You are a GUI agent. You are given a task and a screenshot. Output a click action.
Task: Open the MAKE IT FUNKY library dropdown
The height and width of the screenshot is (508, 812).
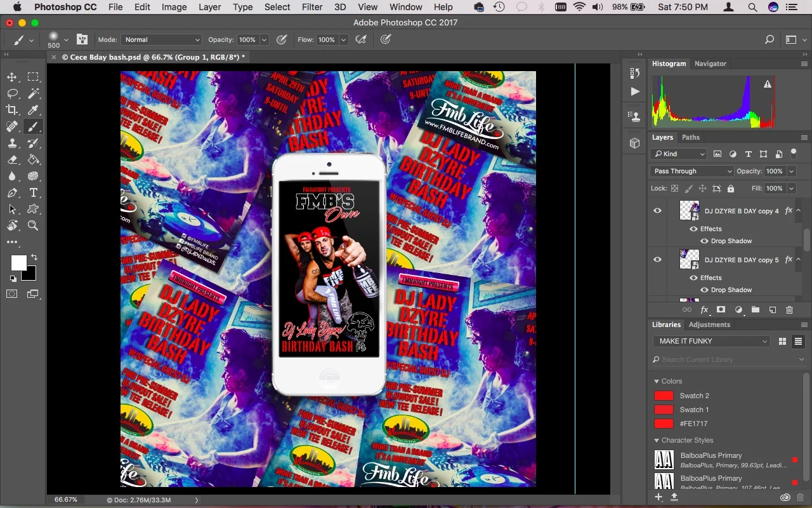[712, 341]
